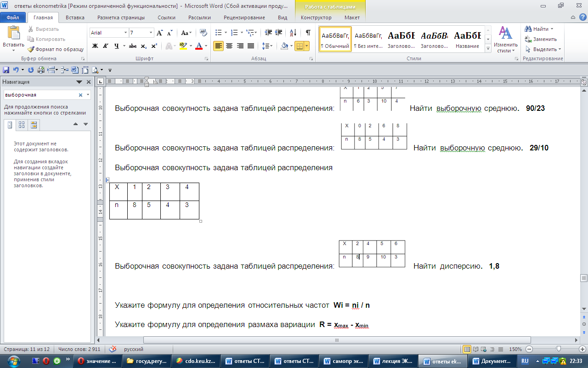Viewport: 588px width, 368px height.
Task: Click the Выделить button
Action: coord(543,49)
